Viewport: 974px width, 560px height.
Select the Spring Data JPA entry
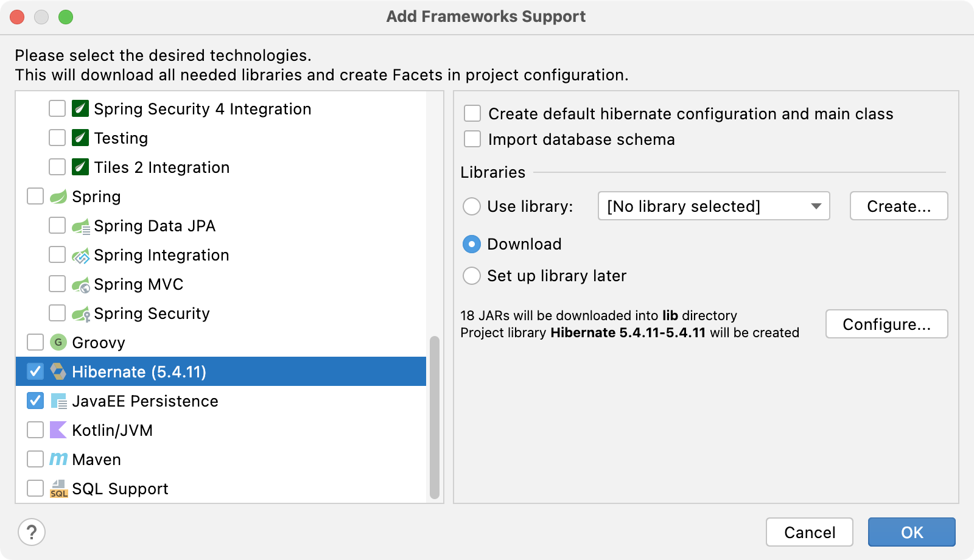155,226
